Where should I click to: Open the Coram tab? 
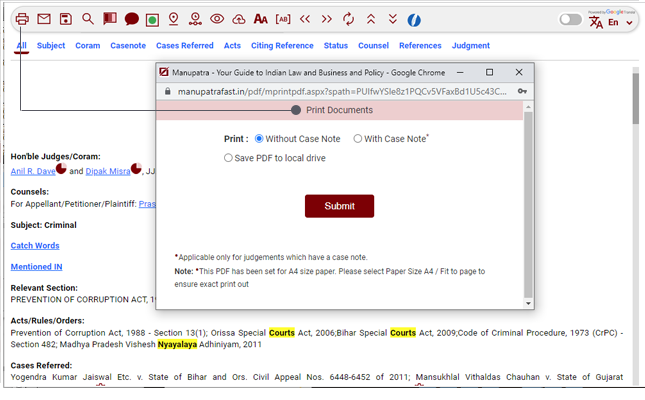tap(88, 46)
